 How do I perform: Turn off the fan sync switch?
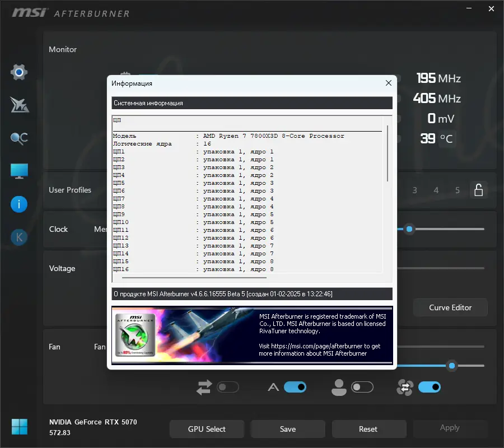tap(430, 387)
